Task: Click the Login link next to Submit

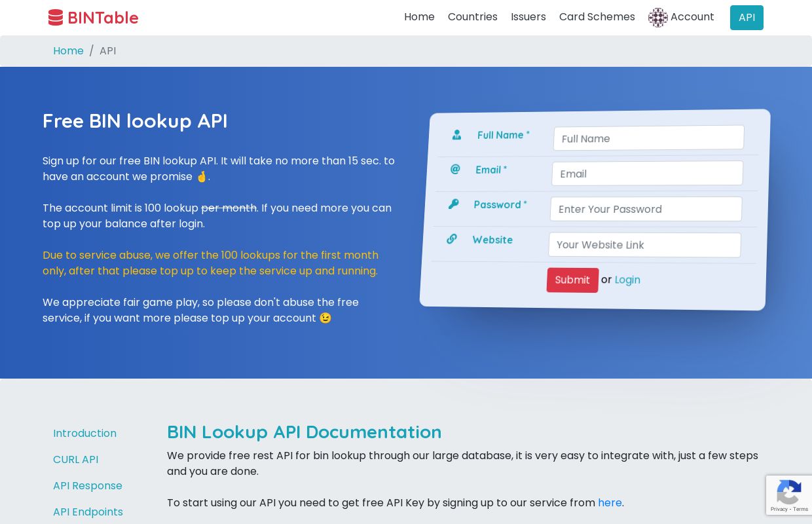Action: pyautogui.click(x=627, y=280)
